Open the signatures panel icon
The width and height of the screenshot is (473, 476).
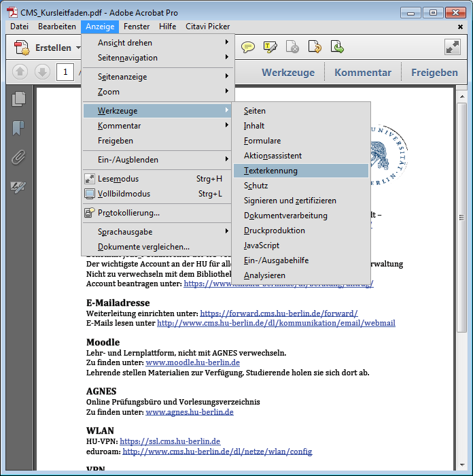pyautogui.click(x=18, y=187)
